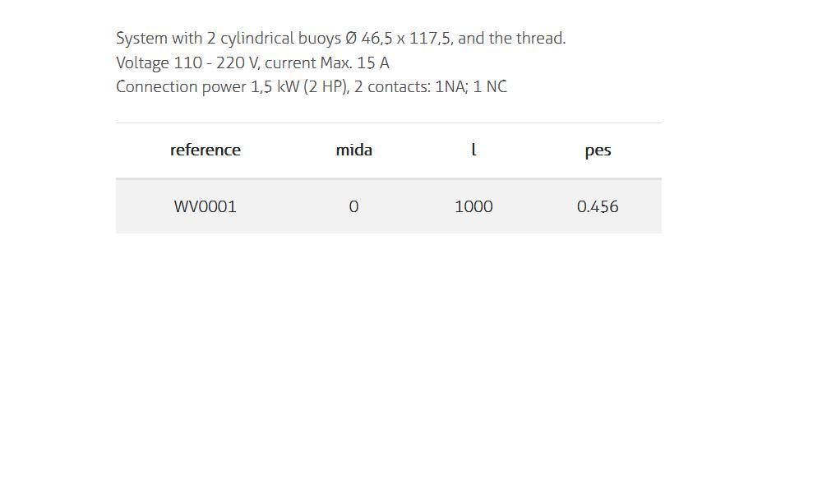
Task: Click the Voltage 110 - 220 V line
Action: [252, 62]
